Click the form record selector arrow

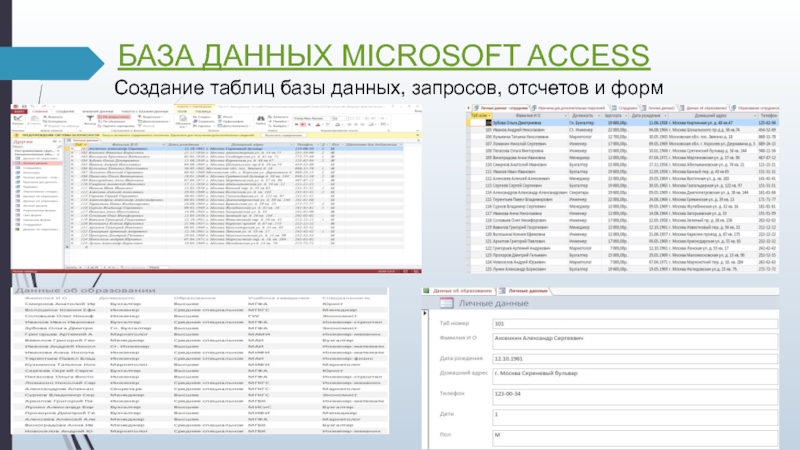click(x=425, y=313)
